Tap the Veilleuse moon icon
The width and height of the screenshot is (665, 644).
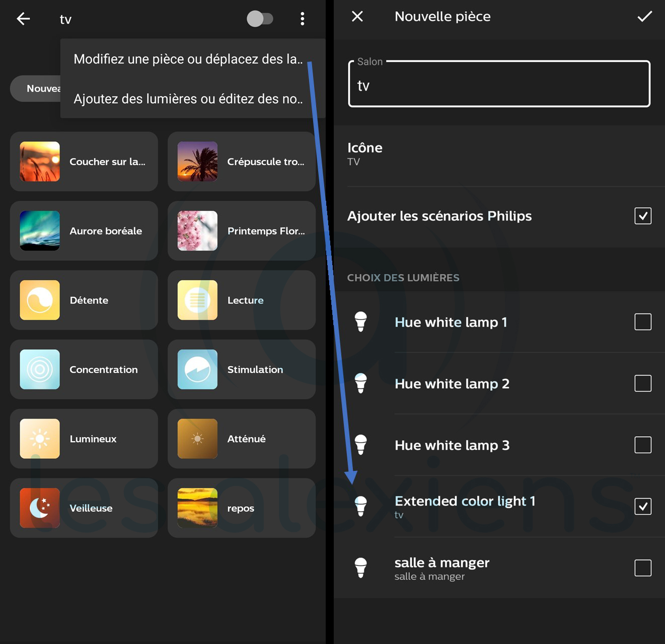click(x=40, y=508)
